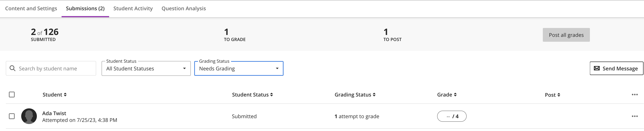Sort by Grade column arrows
The width and height of the screenshot is (644, 131).
coord(455,95)
